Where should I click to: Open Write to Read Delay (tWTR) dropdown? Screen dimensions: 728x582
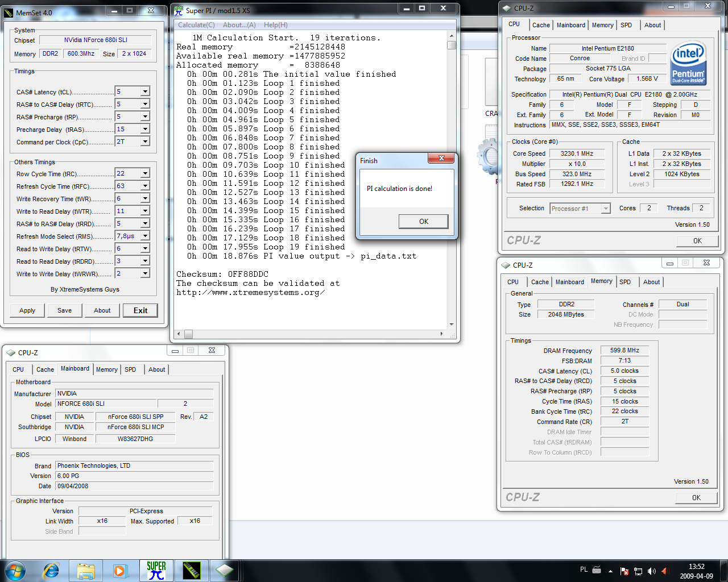point(145,211)
